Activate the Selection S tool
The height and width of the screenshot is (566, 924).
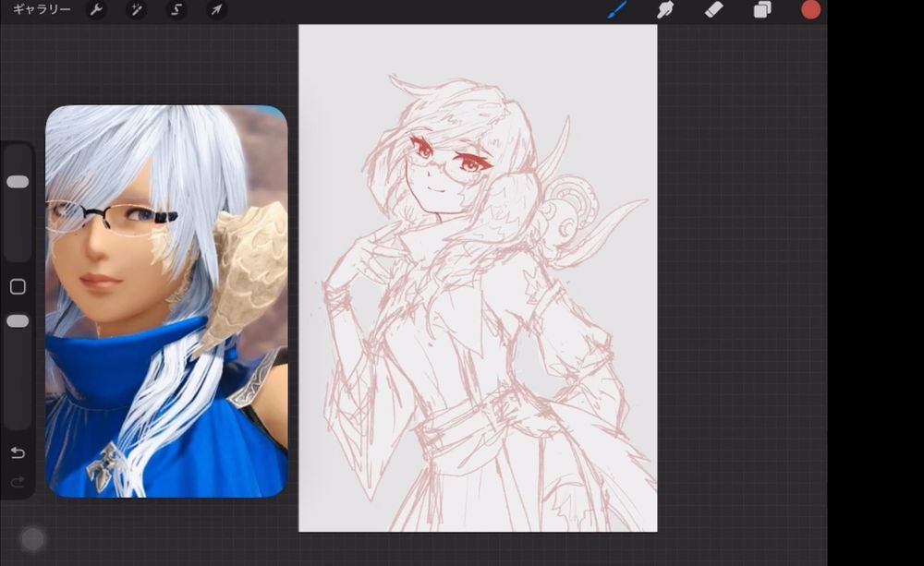[176, 9]
